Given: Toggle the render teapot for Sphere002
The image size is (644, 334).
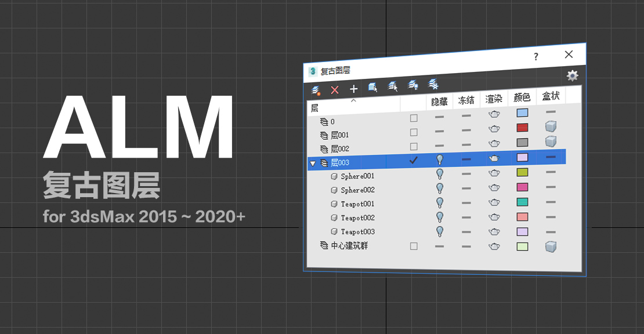Looking at the screenshot, I should pyautogui.click(x=494, y=188).
